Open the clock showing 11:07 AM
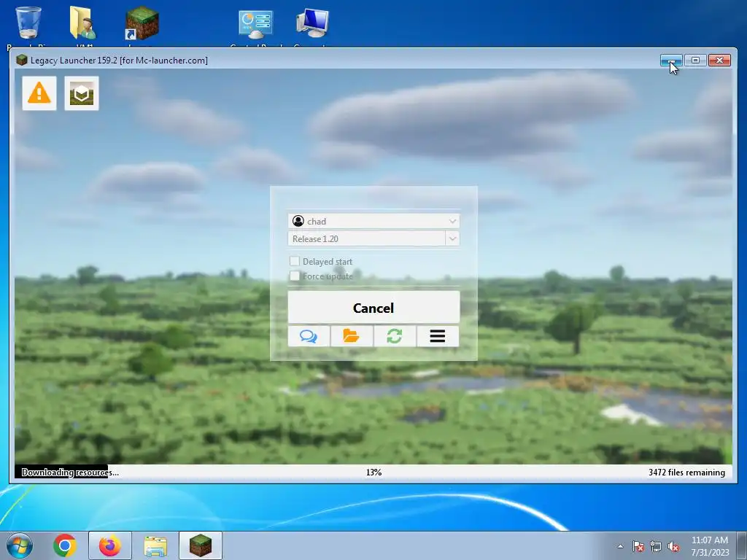This screenshot has height=560, width=747. [710, 546]
